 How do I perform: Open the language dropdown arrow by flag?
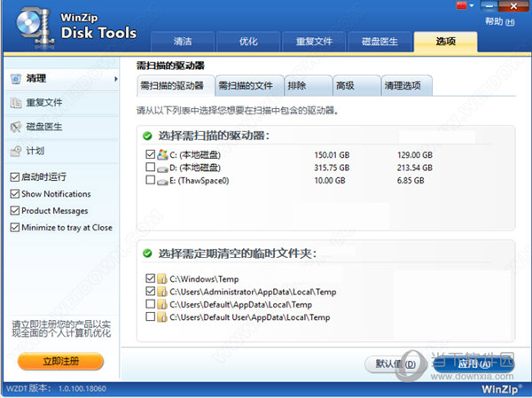tap(472, 5)
